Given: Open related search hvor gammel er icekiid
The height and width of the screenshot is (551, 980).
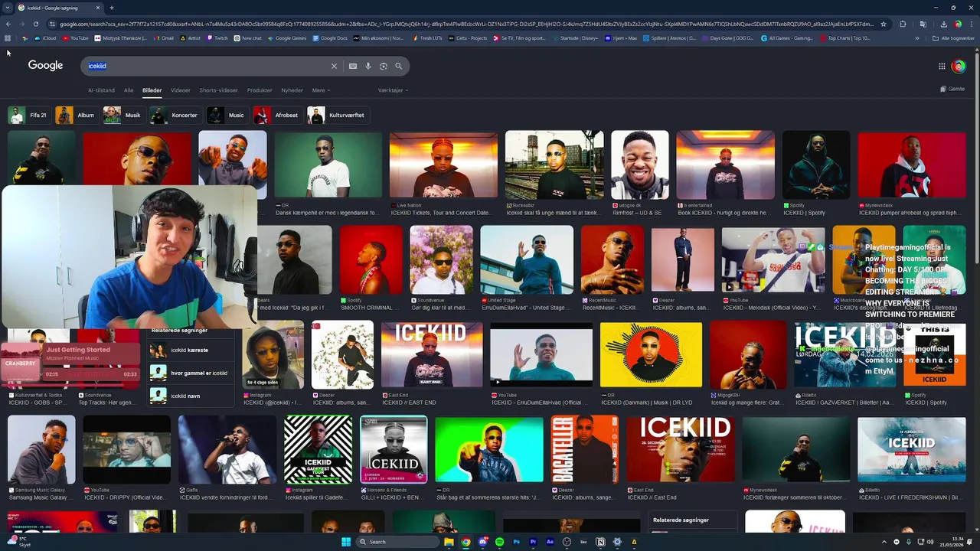Looking at the screenshot, I should (190, 373).
